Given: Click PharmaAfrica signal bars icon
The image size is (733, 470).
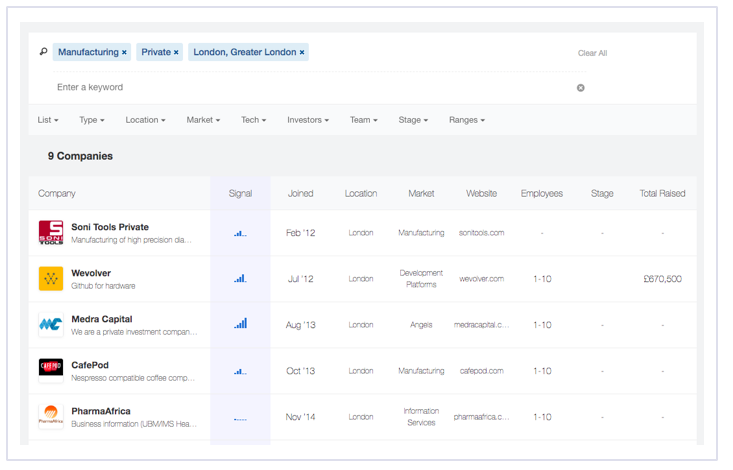Looking at the screenshot, I should [x=240, y=419].
